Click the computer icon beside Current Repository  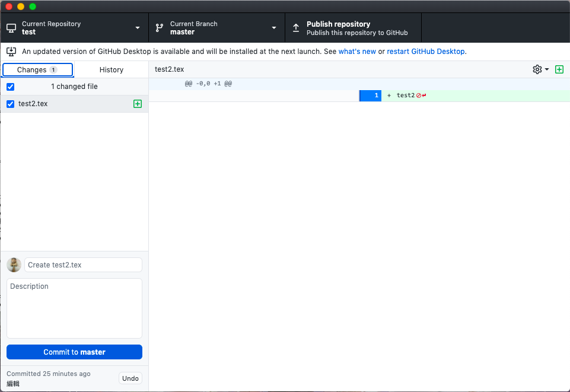tap(11, 28)
